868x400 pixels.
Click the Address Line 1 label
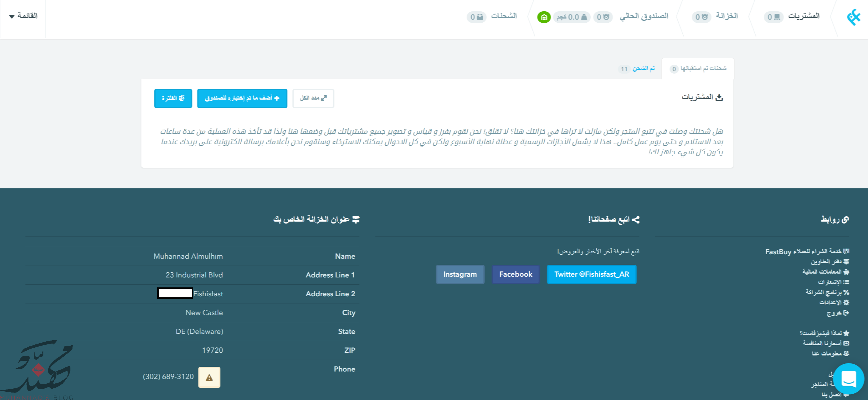point(330,275)
